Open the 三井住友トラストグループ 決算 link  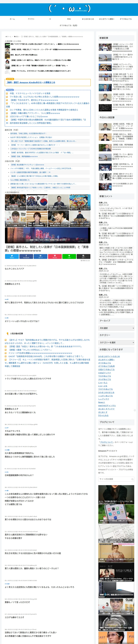[30, 149]
